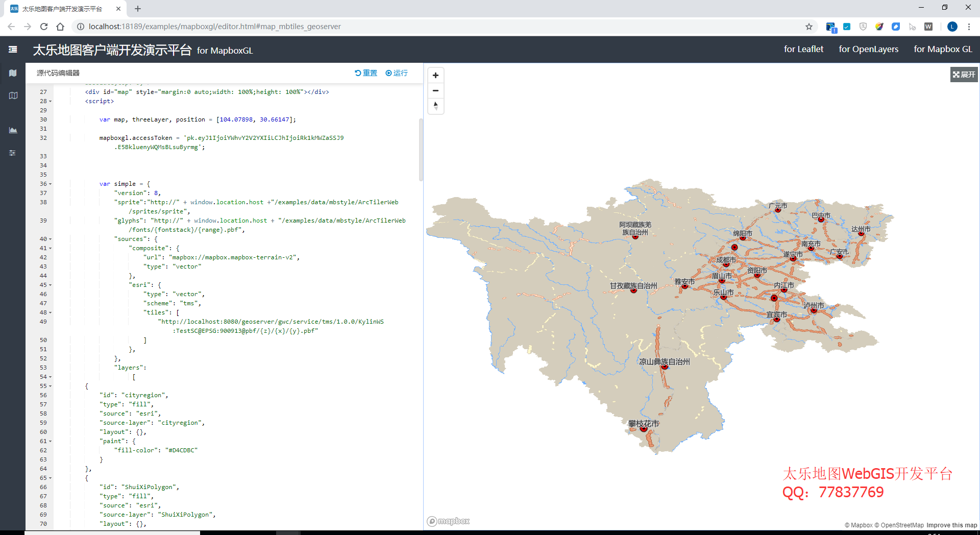The width and height of the screenshot is (980, 535).
Task: Click the 重置 reset button
Action: [366, 73]
